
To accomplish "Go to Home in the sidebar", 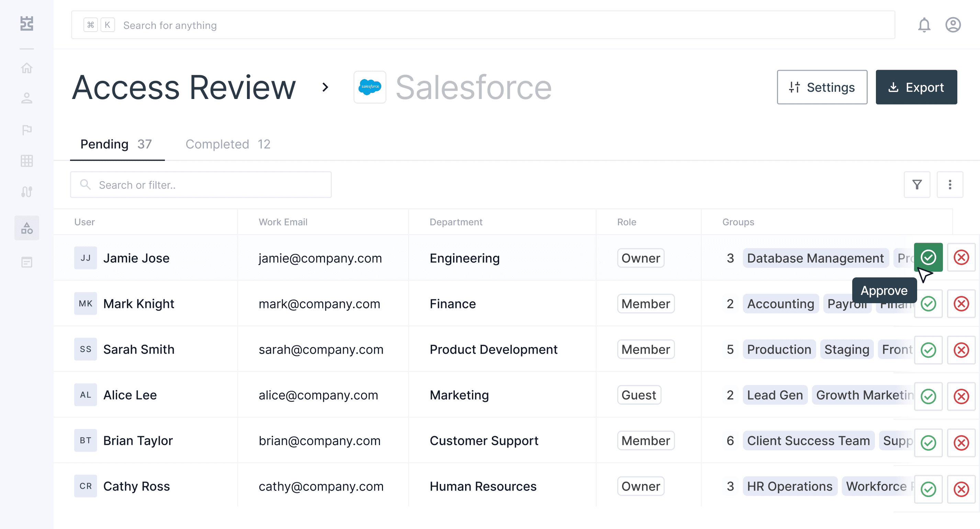I will [27, 68].
